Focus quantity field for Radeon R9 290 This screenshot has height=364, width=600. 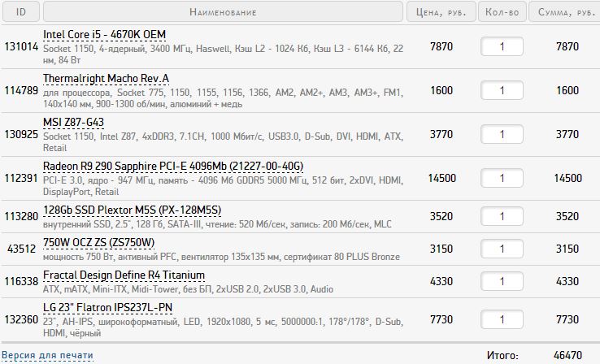pyautogui.click(x=502, y=178)
